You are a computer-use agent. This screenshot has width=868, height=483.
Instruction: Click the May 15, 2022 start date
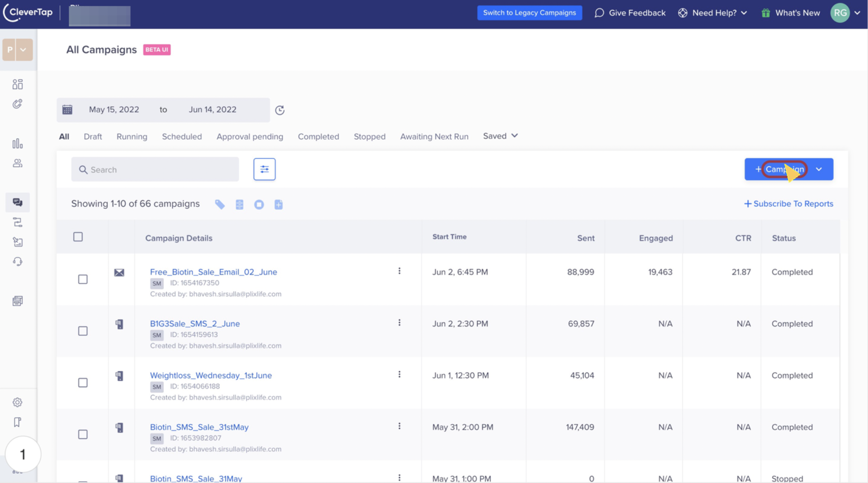pos(114,109)
